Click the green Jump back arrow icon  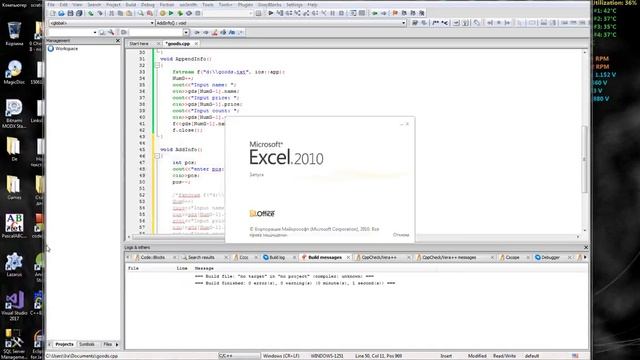375,13
